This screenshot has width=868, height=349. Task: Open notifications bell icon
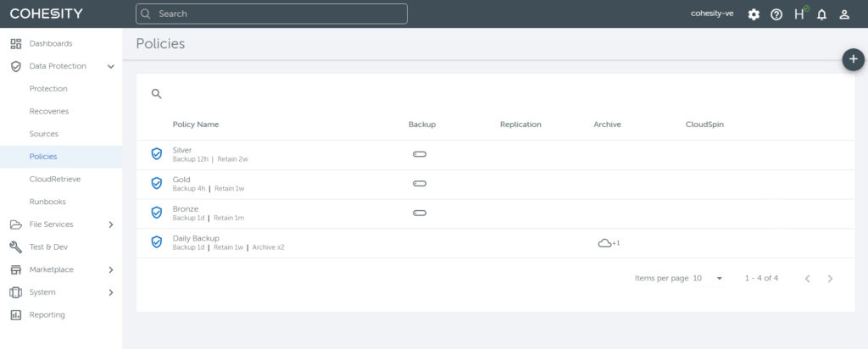pyautogui.click(x=821, y=15)
